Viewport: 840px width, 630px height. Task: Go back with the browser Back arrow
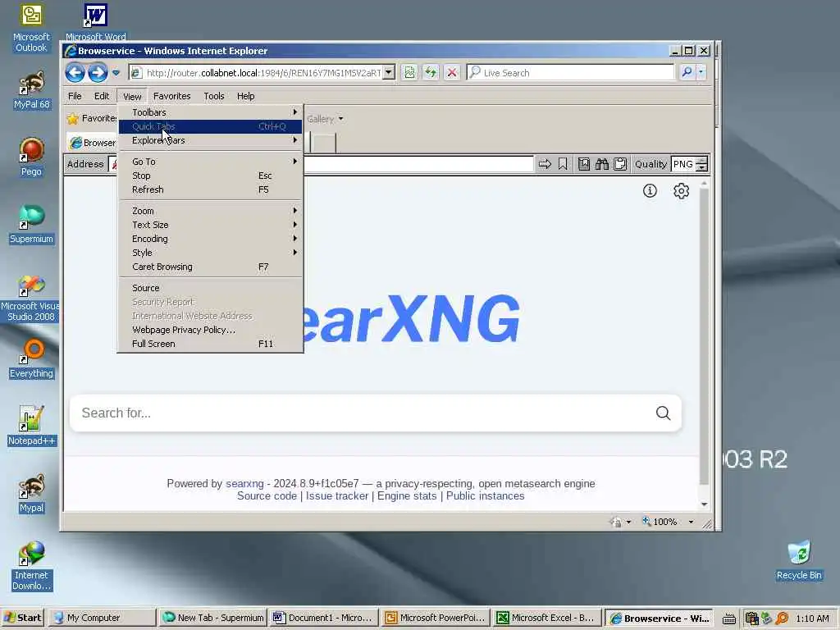pyautogui.click(x=75, y=72)
